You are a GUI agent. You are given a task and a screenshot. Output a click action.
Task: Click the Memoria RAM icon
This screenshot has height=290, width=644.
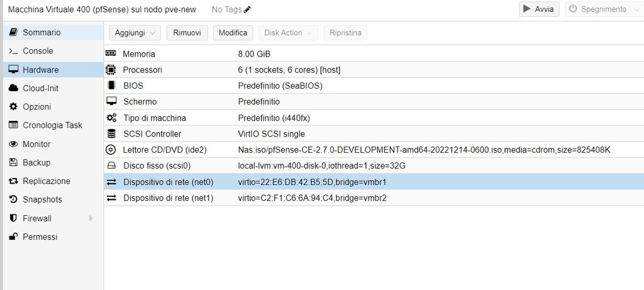111,53
